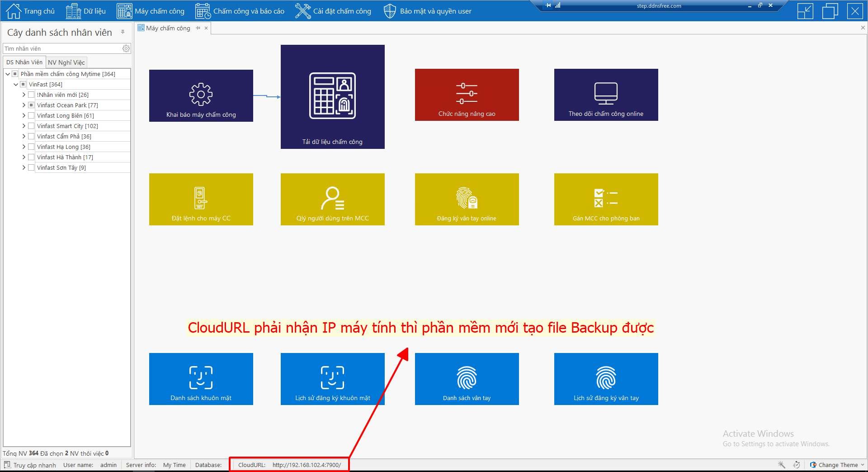Open the Bảo mật và quyền user menu

pyautogui.click(x=428, y=11)
